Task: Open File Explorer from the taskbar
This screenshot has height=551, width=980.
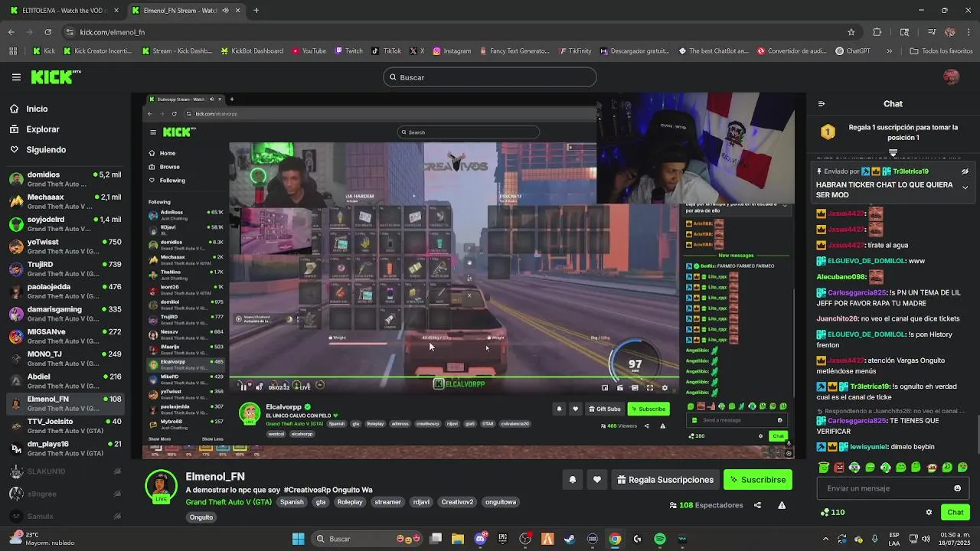Action: click(x=457, y=539)
